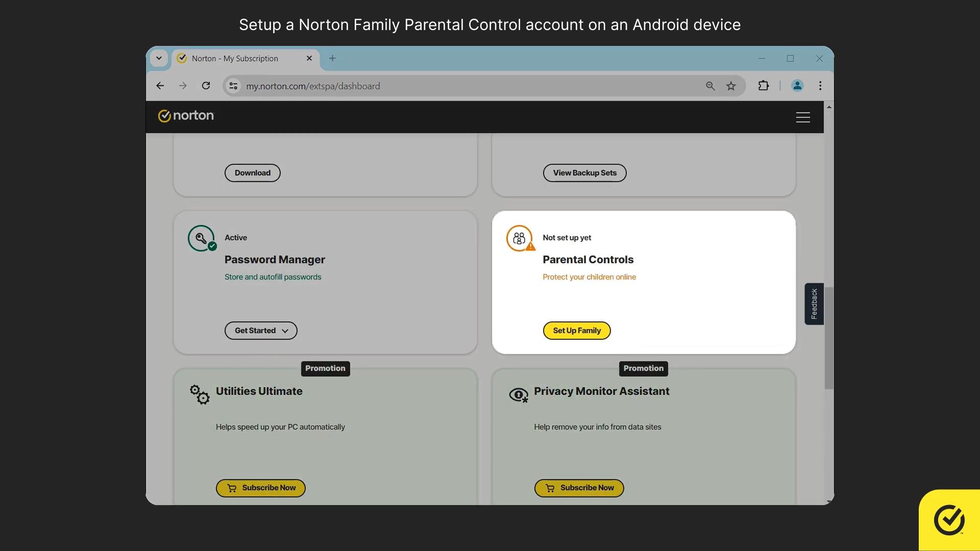
Task: Click the Active status label
Action: click(235, 238)
